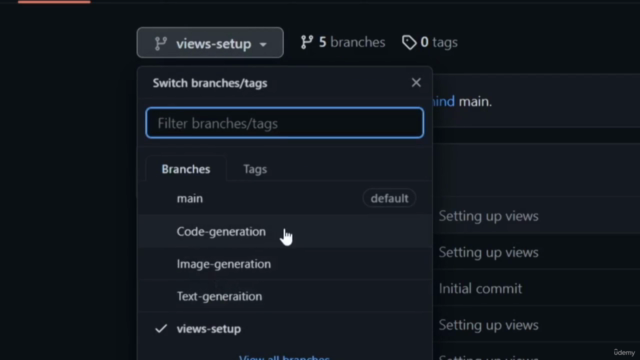Click the git branch icon beside 5 branches
The image size is (640, 360).
pyautogui.click(x=307, y=42)
